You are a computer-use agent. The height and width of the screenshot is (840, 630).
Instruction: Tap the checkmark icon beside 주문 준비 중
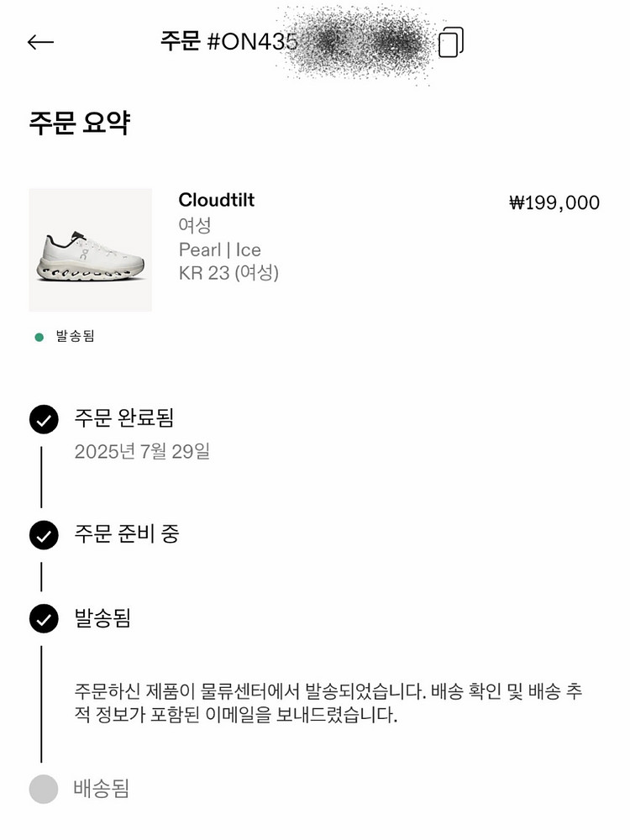tap(44, 535)
